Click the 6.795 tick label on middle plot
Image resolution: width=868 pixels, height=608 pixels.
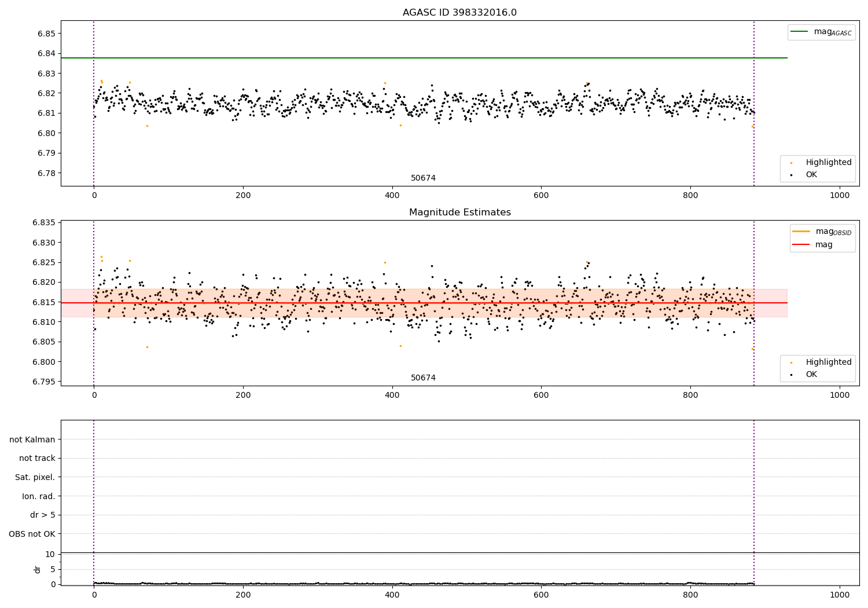pyautogui.click(x=43, y=382)
